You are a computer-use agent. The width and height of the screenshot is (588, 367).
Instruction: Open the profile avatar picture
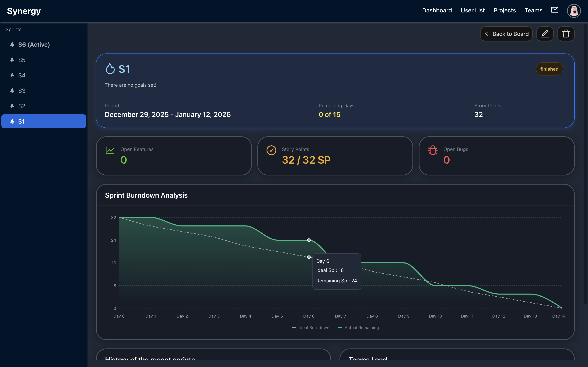tap(574, 10)
